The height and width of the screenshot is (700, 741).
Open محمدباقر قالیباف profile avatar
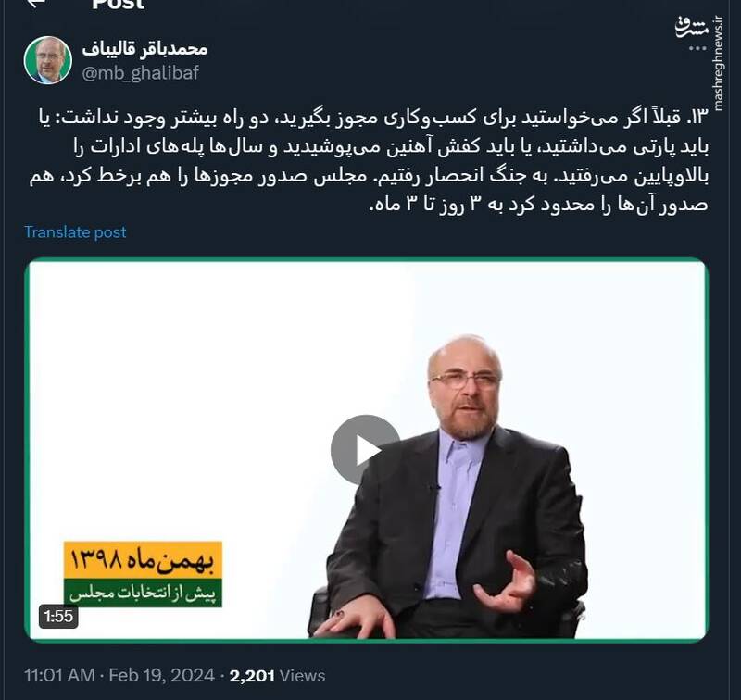(48, 60)
